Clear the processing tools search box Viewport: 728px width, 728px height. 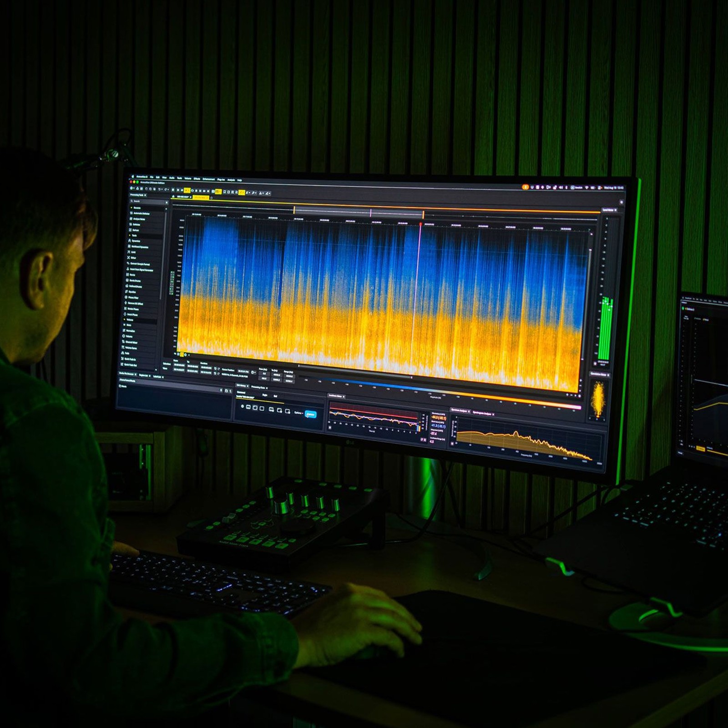[x=167, y=202]
